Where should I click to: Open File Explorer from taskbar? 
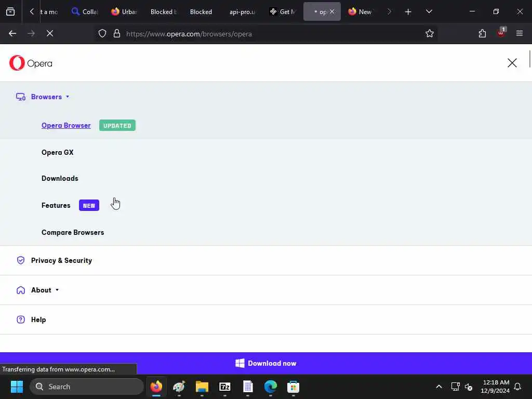pos(202,387)
